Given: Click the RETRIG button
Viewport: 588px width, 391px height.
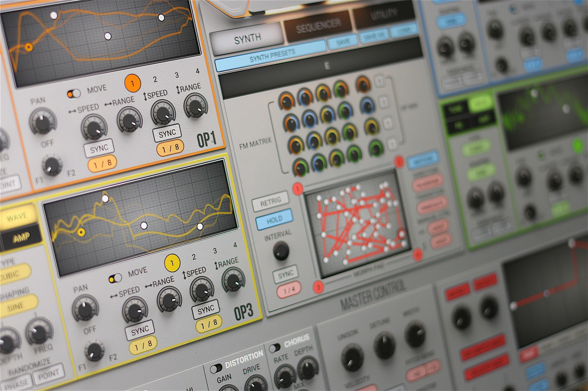Looking at the screenshot, I should pos(270,202).
